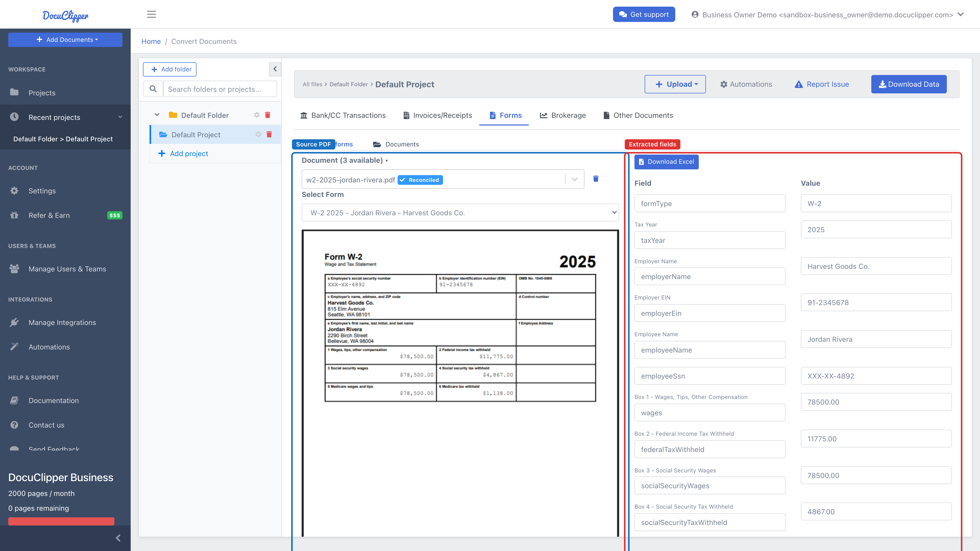Select Default Project in folder tree
980x551 pixels.
[x=196, y=134]
